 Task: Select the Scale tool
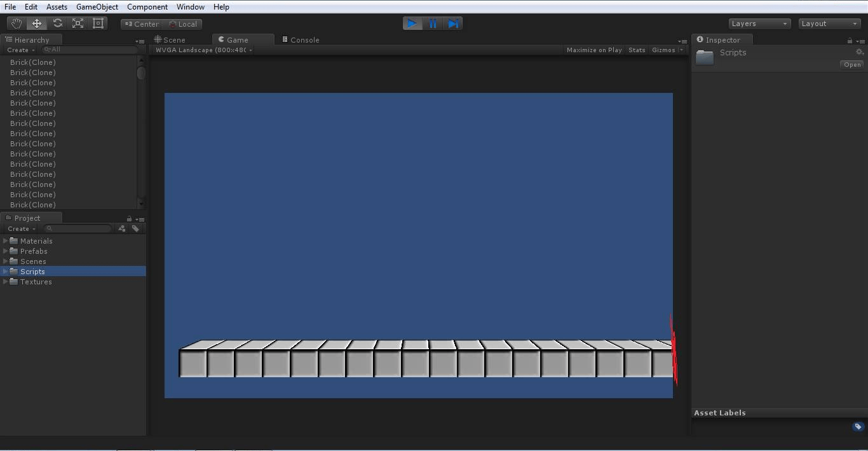coord(78,23)
